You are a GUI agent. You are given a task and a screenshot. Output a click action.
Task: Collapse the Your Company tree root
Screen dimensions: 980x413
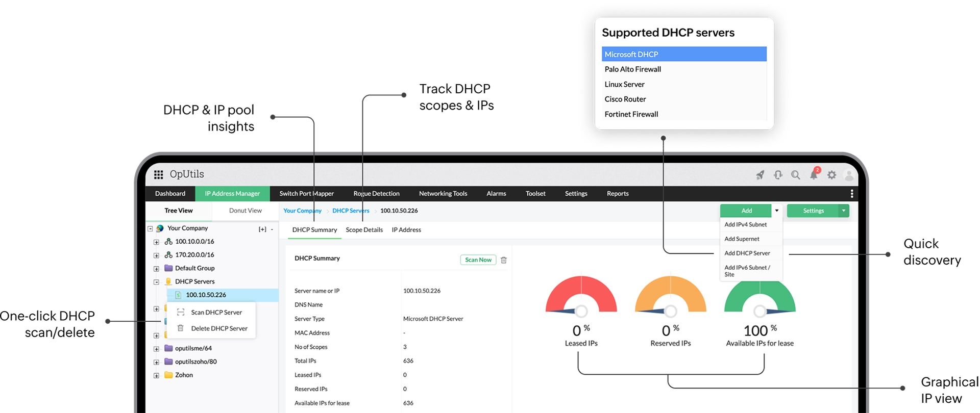150,228
